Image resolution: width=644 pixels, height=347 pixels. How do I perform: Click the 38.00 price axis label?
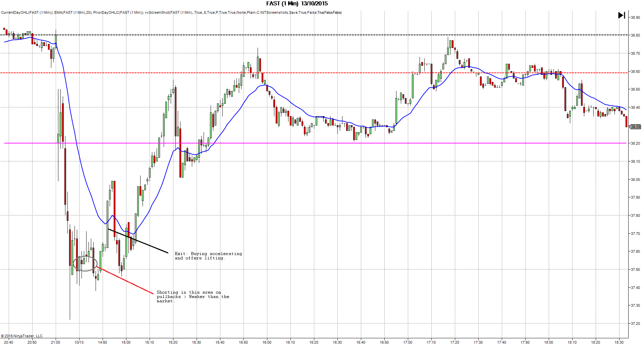pos(635,180)
